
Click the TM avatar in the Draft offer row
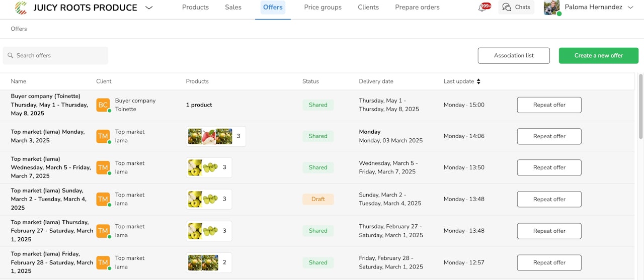tap(103, 199)
